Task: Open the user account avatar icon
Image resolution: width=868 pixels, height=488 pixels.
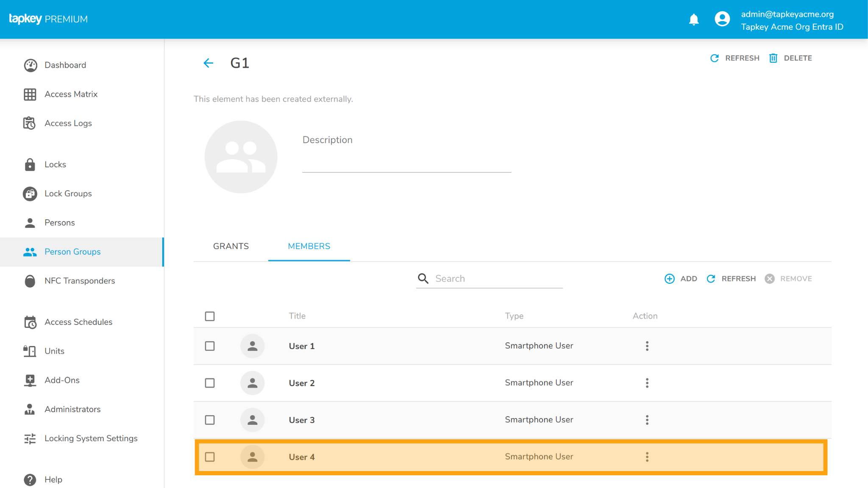Action: (722, 19)
